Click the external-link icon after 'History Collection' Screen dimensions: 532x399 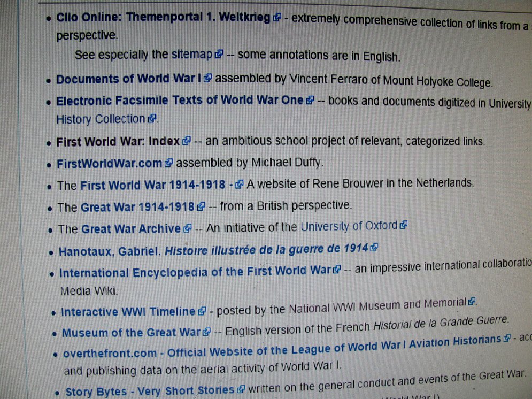[x=152, y=118]
